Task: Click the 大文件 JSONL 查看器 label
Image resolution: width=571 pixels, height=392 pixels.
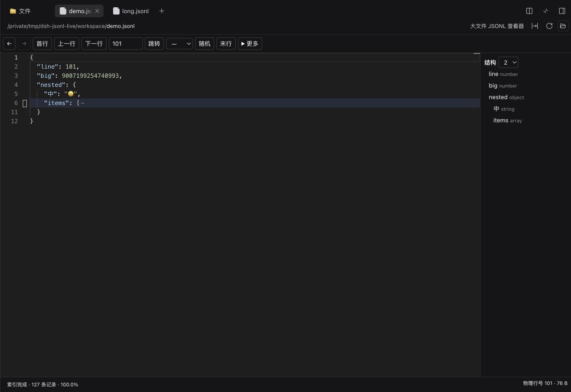Action: click(x=497, y=26)
